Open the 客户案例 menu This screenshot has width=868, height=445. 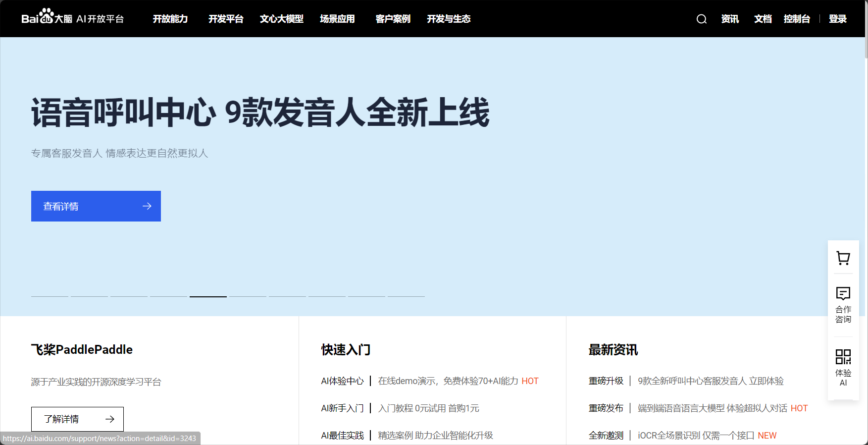point(393,19)
